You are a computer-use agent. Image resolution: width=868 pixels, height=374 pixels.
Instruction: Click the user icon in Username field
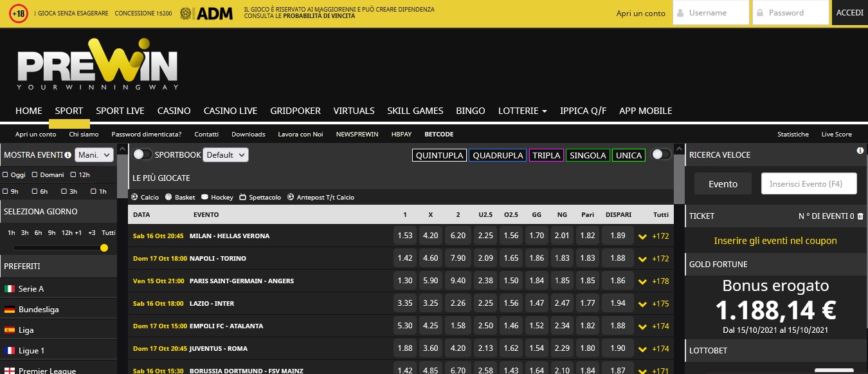tap(680, 13)
